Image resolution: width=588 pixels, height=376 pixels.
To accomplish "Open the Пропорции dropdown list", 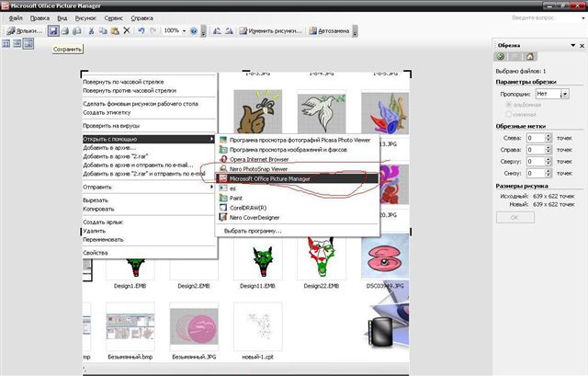I will click(566, 94).
